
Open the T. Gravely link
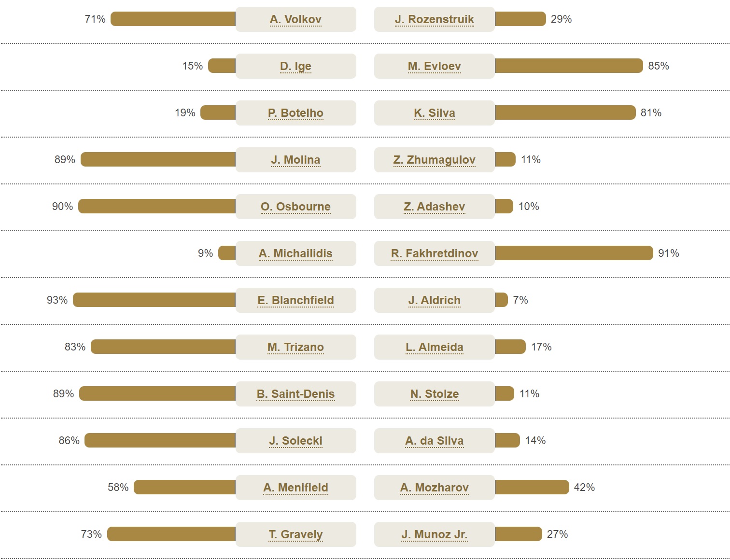click(295, 534)
